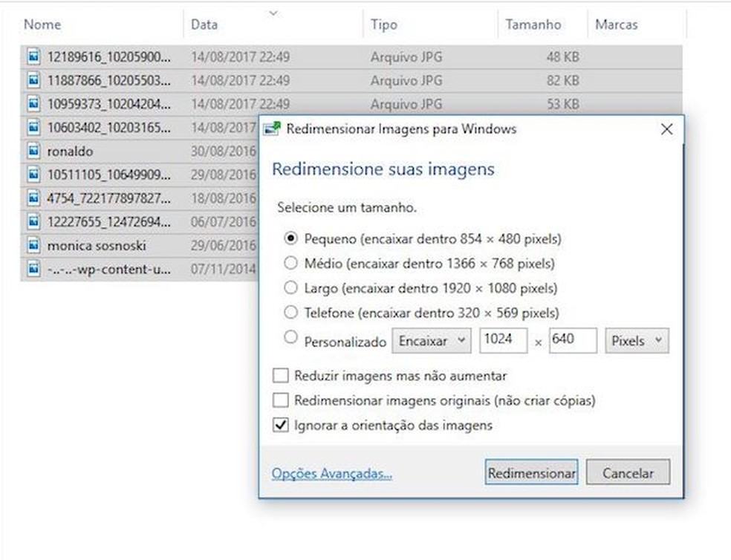731x560 pixels.
Task: Open Opções Avançadas link
Action: 332,472
